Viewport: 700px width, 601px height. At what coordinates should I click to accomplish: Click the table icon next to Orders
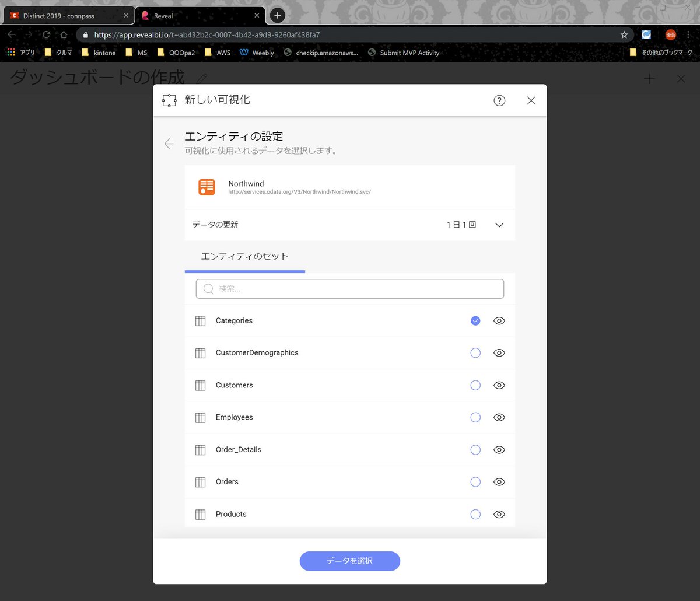pyautogui.click(x=200, y=481)
